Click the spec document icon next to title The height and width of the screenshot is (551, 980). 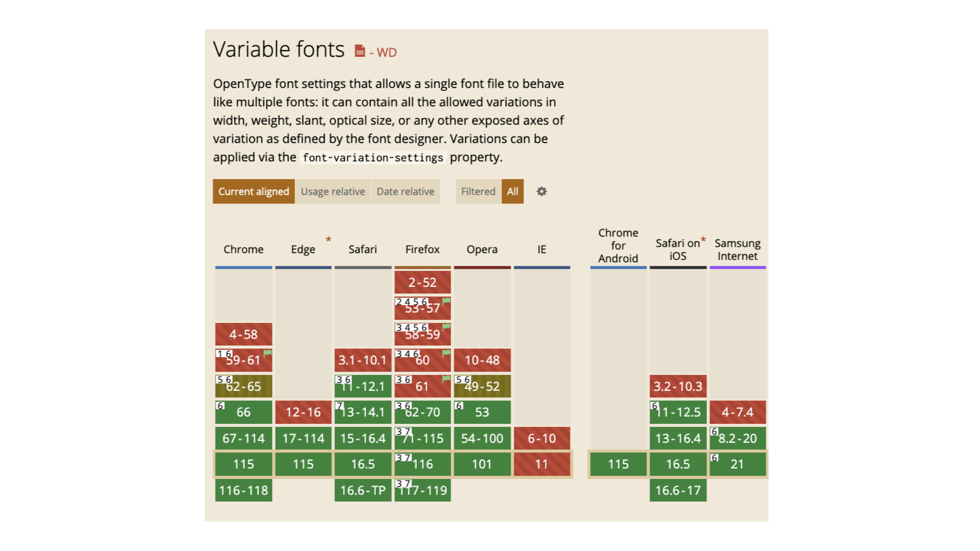point(360,51)
